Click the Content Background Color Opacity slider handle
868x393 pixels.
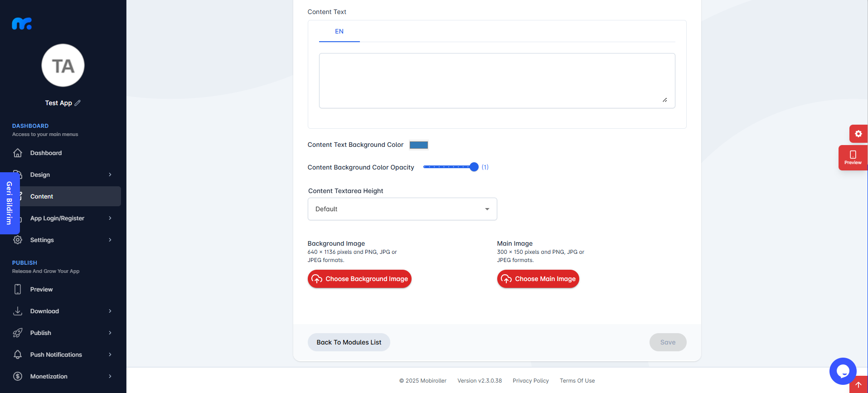(474, 167)
